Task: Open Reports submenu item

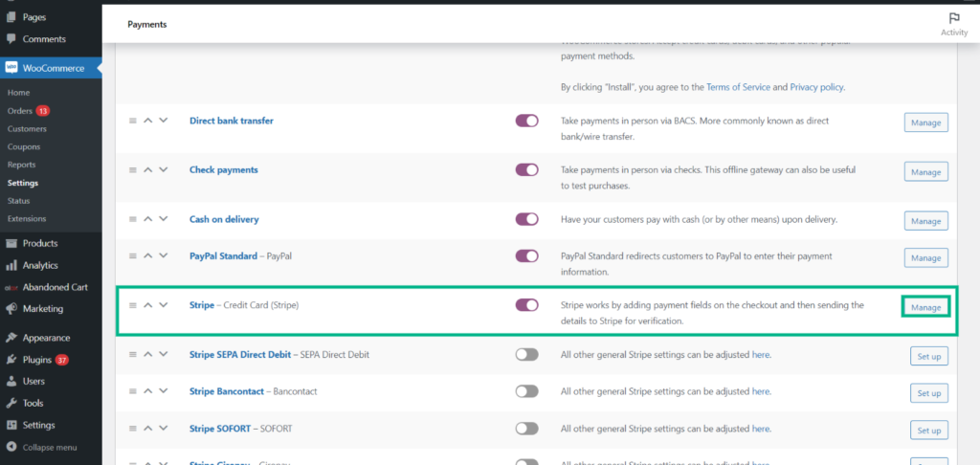Action: [x=21, y=165]
